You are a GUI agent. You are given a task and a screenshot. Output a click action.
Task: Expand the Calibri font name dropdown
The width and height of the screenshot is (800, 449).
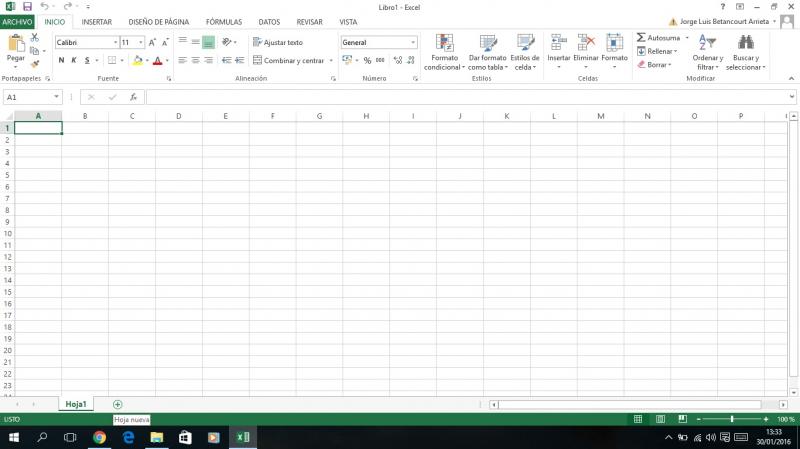[x=114, y=43]
